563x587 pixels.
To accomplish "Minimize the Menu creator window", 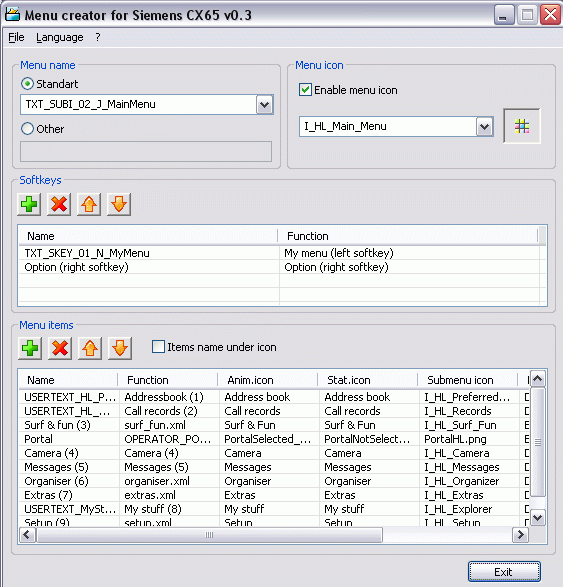I will [x=504, y=15].
